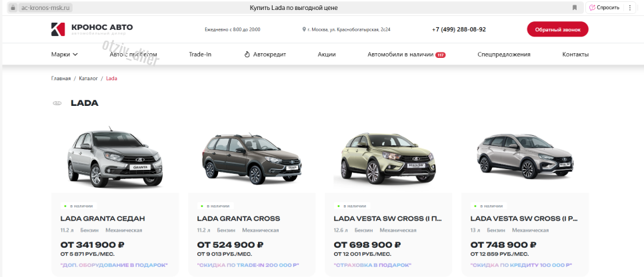Bookmark this page with the bookmark icon

(x=575, y=7)
